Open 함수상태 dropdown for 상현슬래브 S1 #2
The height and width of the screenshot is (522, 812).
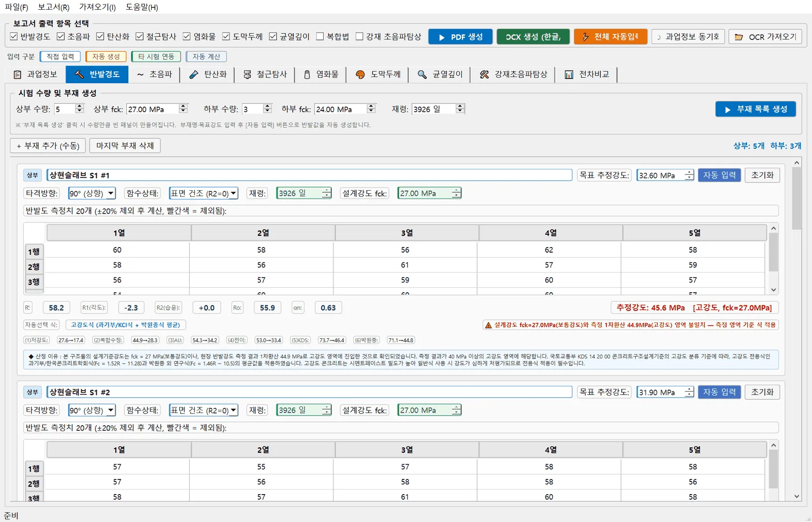pyautogui.click(x=204, y=410)
